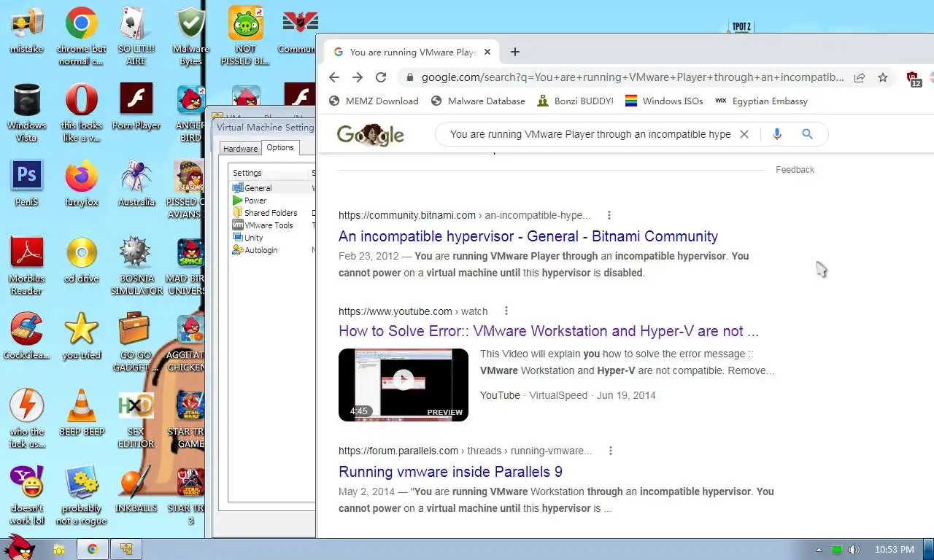Select the Opera 'this looks like a v...' icon
934x560 pixels.
click(82, 113)
